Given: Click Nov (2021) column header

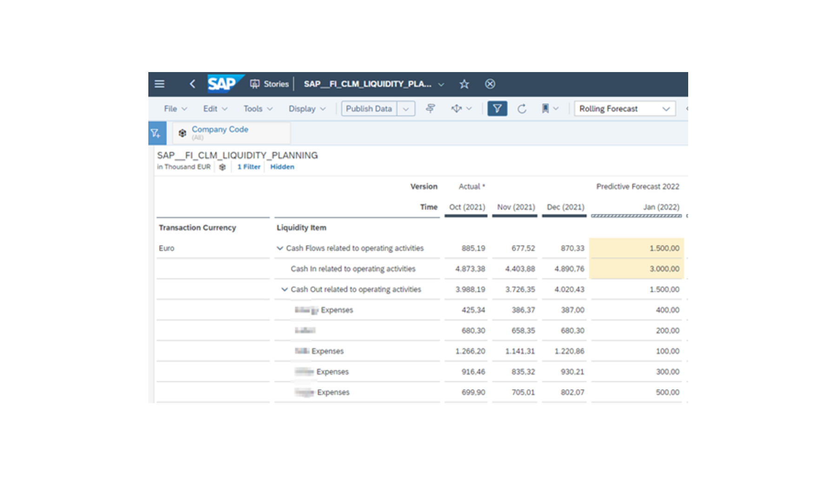Looking at the screenshot, I should tap(516, 207).
